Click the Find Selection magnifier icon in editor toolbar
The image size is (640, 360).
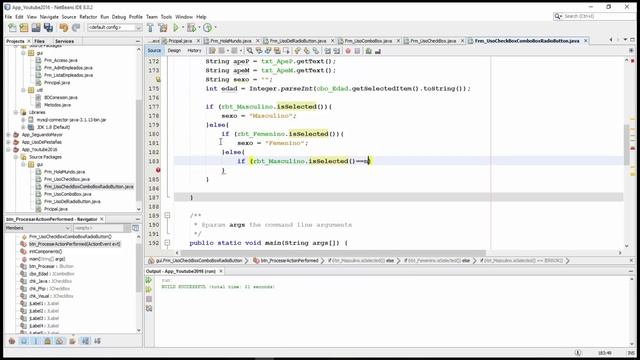[249, 51]
